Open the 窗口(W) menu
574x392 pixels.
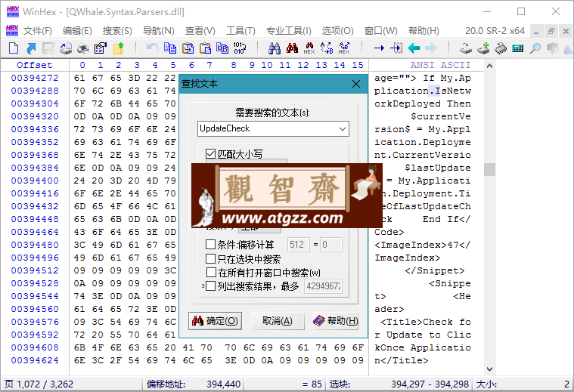point(380,31)
